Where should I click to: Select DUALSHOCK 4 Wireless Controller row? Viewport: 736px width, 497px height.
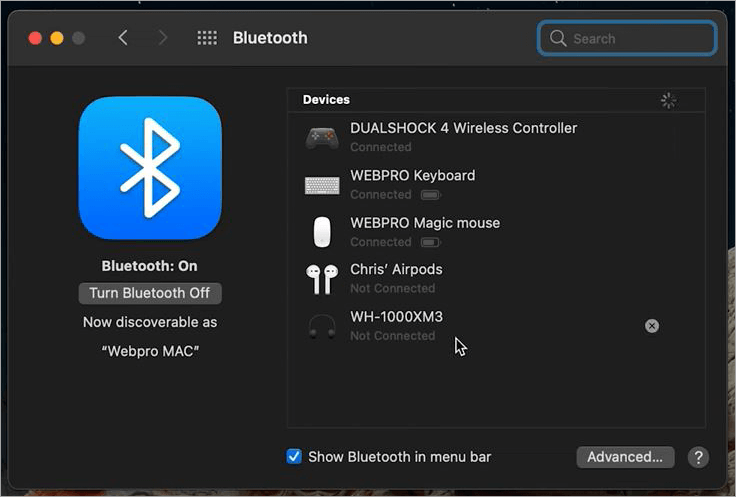click(496, 137)
